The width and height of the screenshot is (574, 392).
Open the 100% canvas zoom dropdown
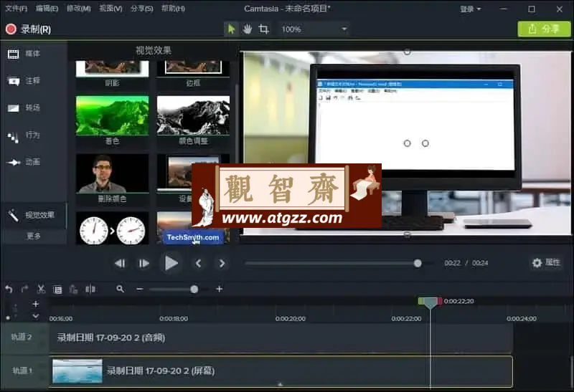click(314, 29)
